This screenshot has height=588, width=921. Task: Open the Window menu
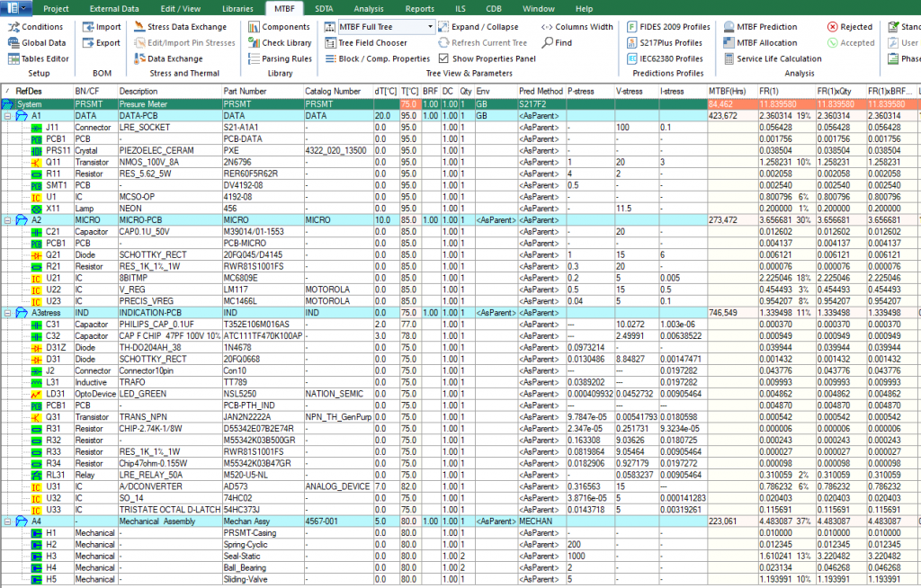(x=539, y=9)
